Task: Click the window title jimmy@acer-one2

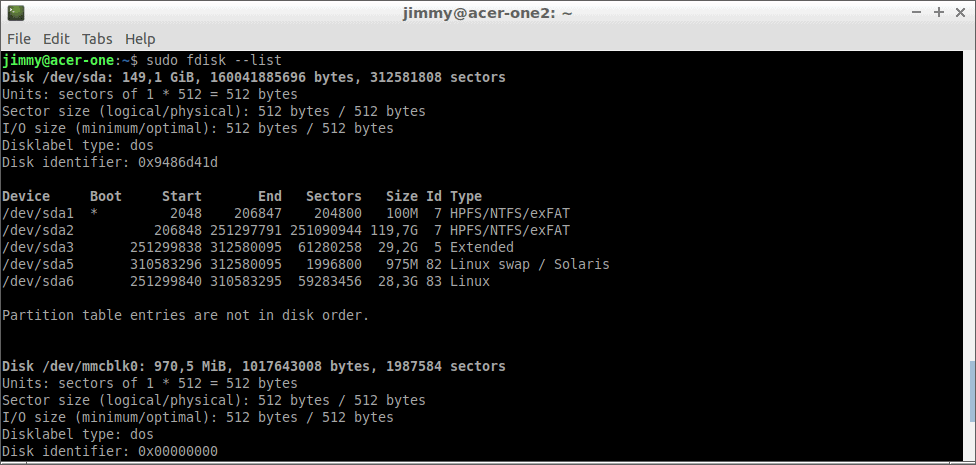Action: coord(487,13)
